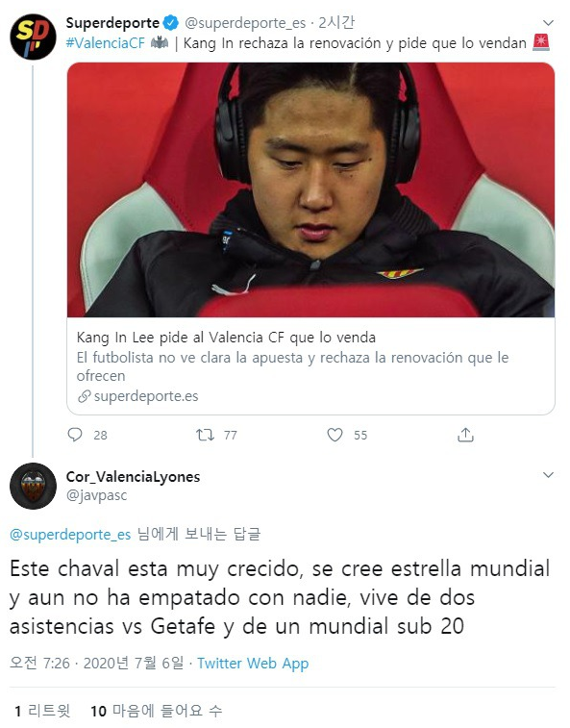
Task: Open the #ValenciaCF hashtag
Action: tap(106, 43)
